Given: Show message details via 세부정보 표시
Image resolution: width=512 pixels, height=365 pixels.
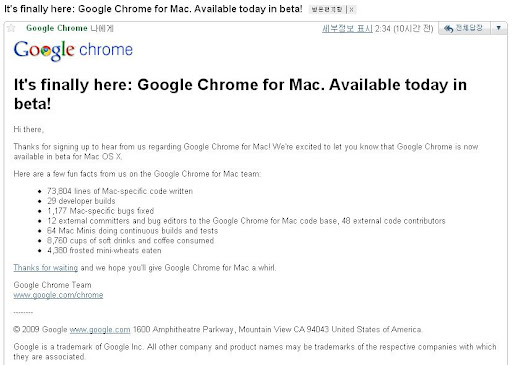Looking at the screenshot, I should [x=347, y=29].
